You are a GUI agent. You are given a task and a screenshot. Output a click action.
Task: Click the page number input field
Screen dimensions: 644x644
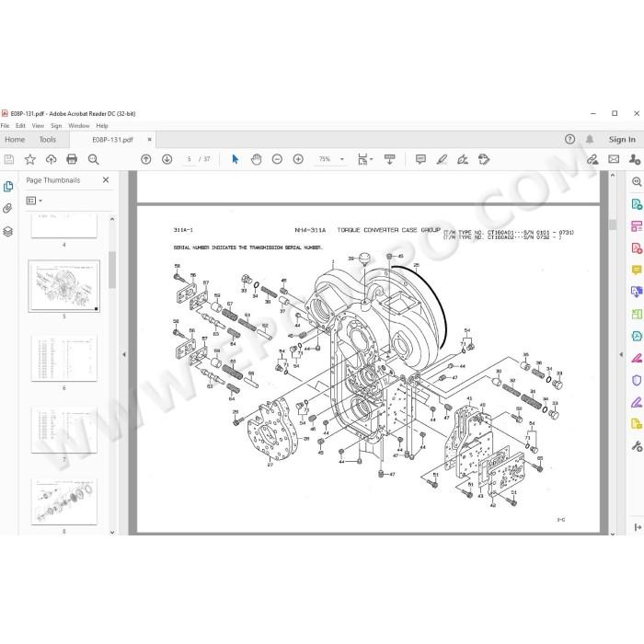pyautogui.click(x=189, y=159)
